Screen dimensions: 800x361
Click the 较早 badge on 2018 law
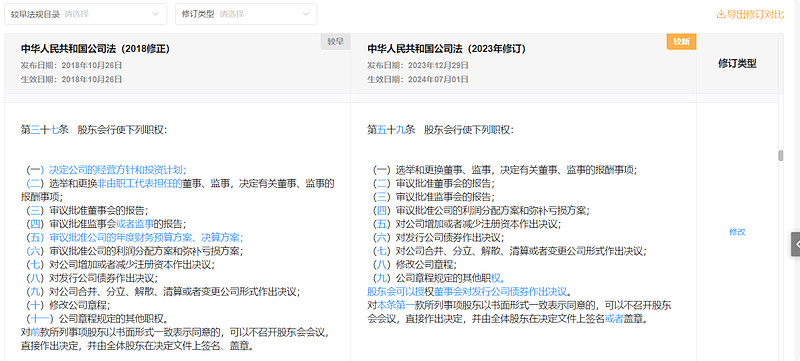coord(335,41)
